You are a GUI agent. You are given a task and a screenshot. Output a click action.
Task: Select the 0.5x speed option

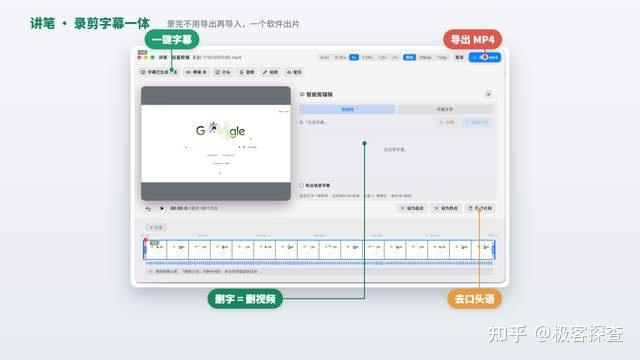click(x=324, y=58)
